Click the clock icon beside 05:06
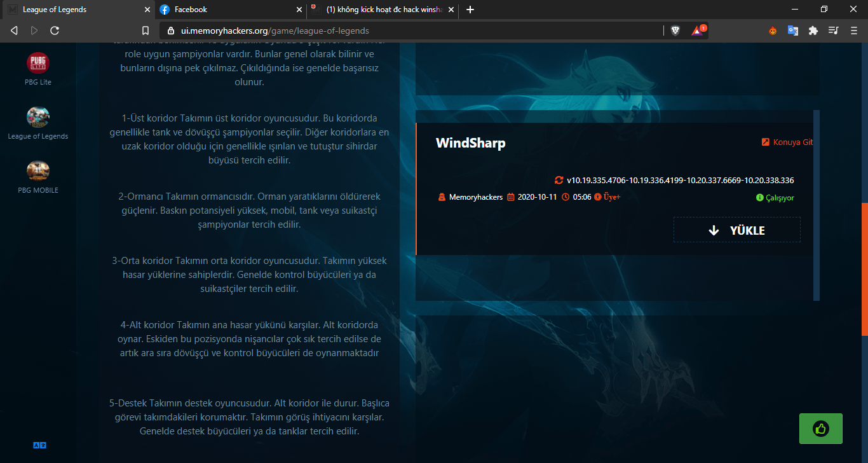Image resolution: width=868 pixels, height=463 pixels. point(566,197)
